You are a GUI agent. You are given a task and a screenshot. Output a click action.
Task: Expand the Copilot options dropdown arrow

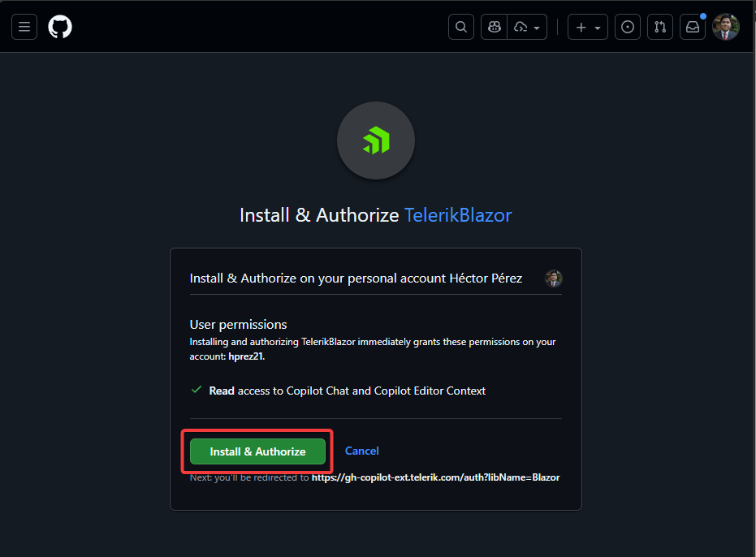(x=537, y=27)
